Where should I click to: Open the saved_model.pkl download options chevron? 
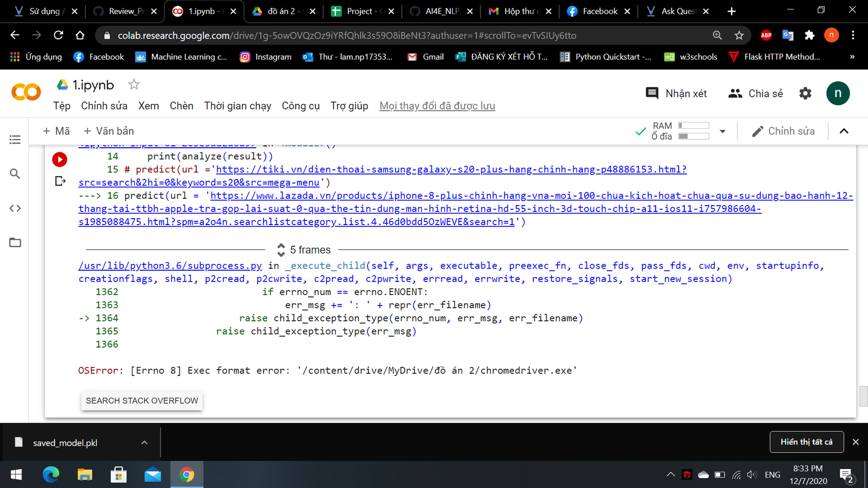[144, 443]
